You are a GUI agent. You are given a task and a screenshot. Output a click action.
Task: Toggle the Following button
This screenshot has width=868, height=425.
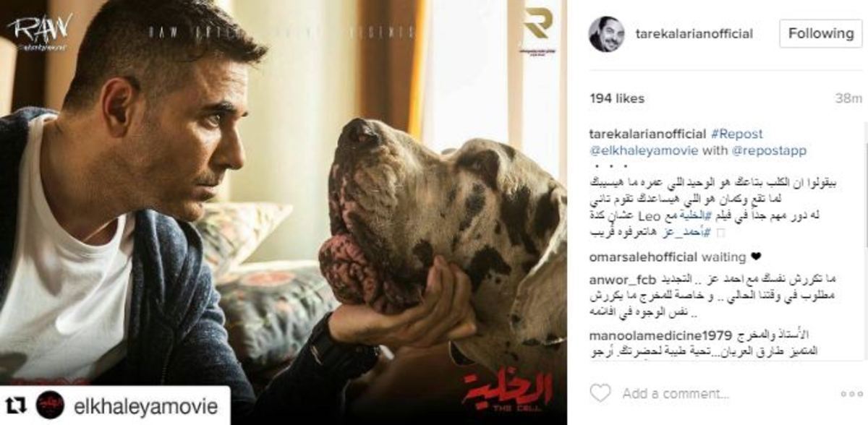click(x=820, y=33)
